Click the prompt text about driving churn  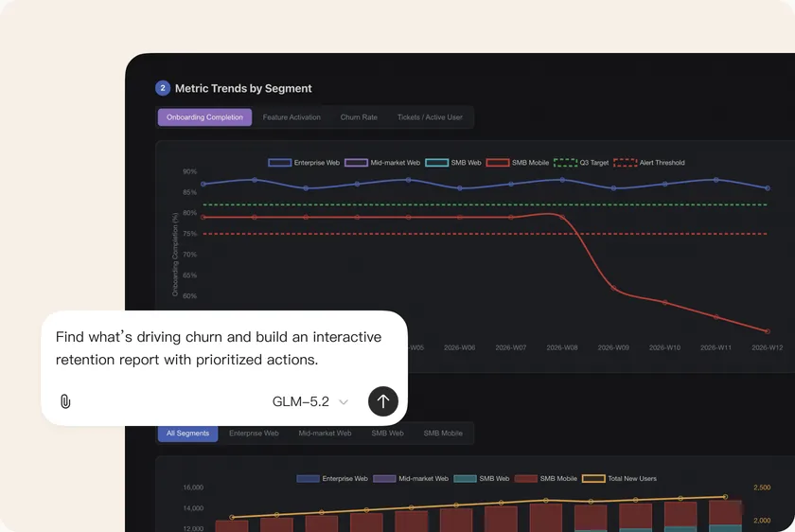[219, 348]
